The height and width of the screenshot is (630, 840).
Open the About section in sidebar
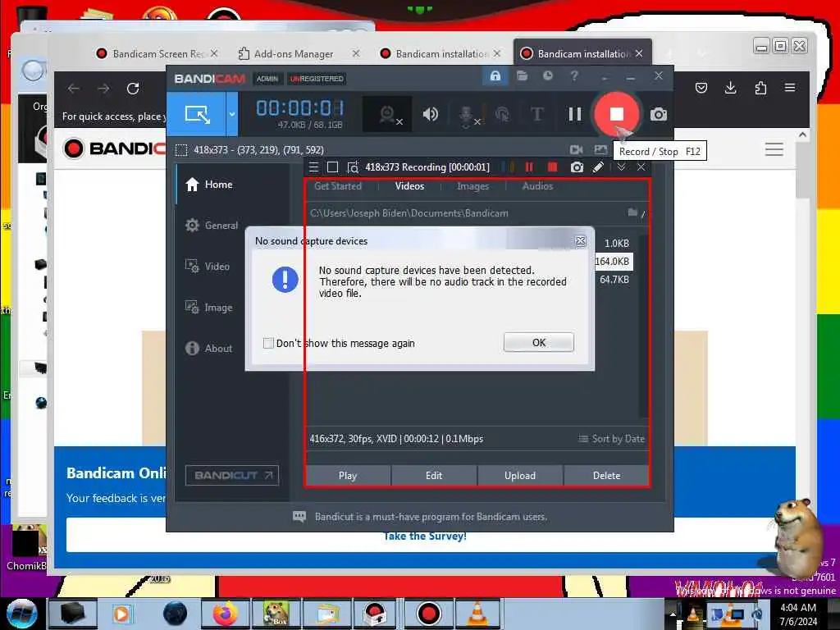click(209, 348)
